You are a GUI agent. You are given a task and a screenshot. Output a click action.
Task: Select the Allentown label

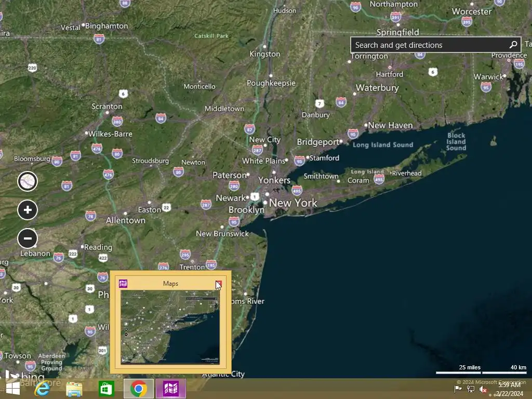click(126, 220)
